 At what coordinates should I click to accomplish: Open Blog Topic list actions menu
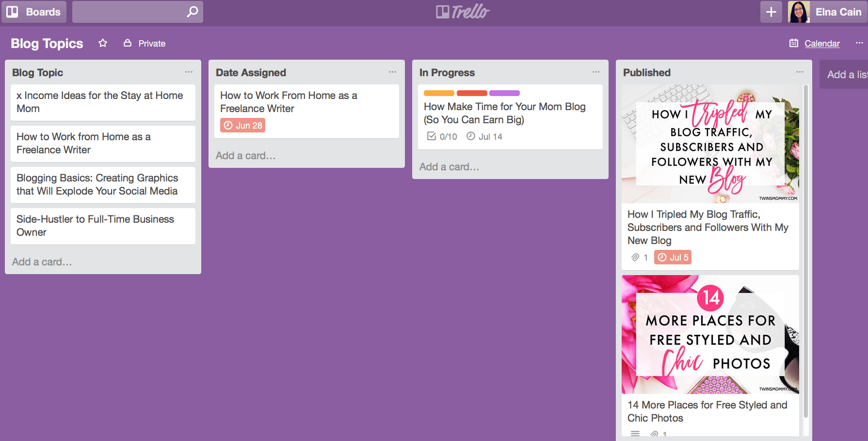click(189, 72)
